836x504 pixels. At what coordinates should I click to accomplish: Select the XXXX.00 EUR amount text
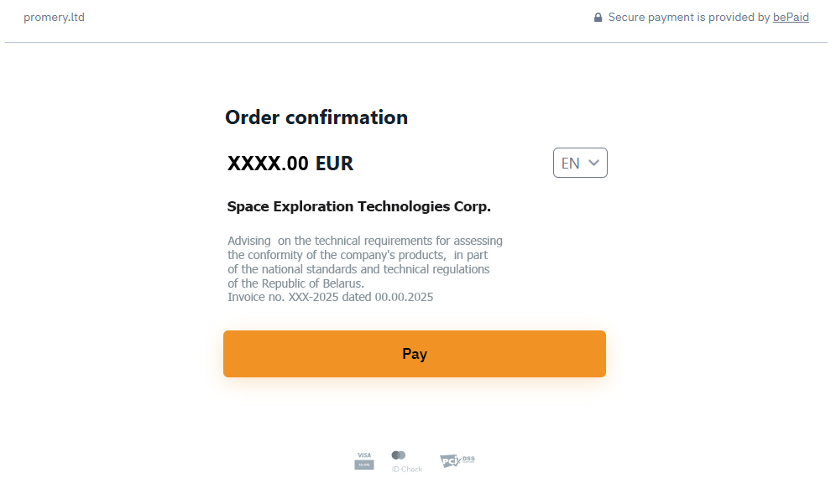pyautogui.click(x=290, y=164)
